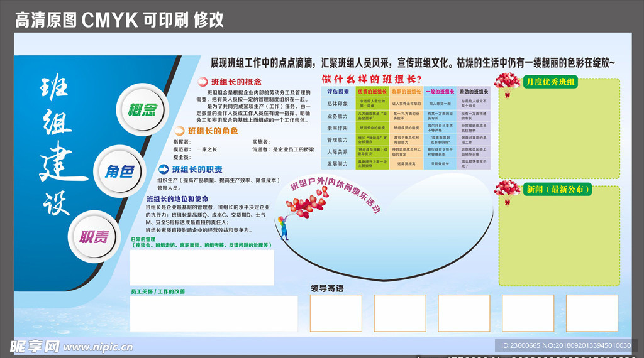The image size is (644, 358).
Task: Click the 管理能力 row label
Action: 338,139
